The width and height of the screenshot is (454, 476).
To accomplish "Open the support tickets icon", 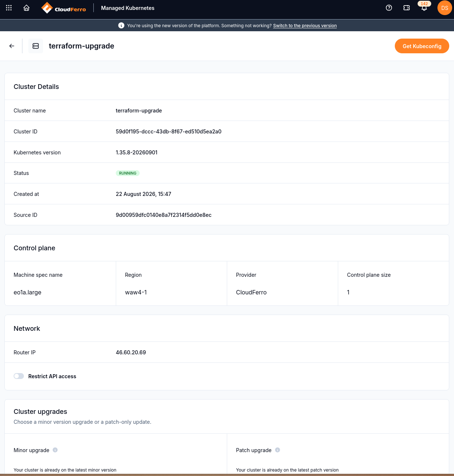I will pos(407,8).
